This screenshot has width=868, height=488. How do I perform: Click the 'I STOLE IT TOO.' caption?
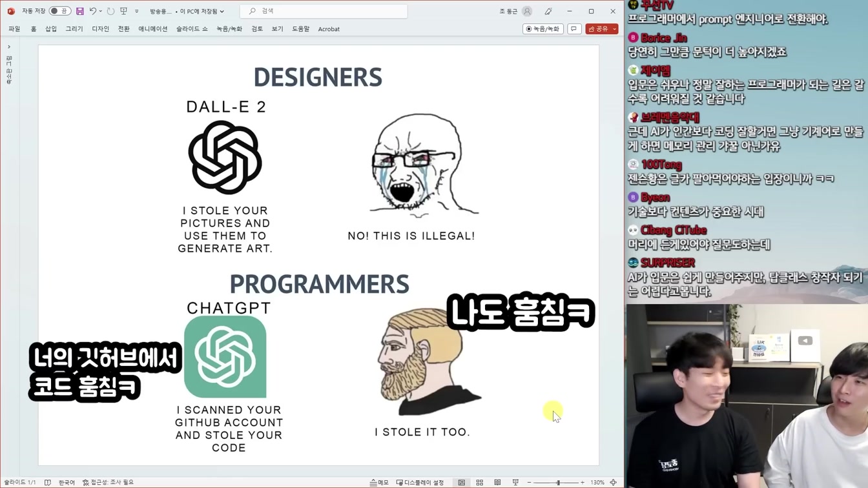point(422,432)
